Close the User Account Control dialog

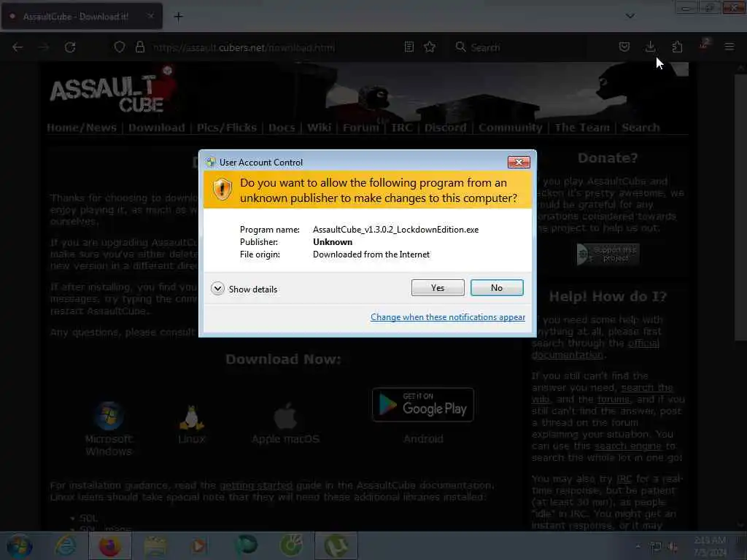pos(519,163)
